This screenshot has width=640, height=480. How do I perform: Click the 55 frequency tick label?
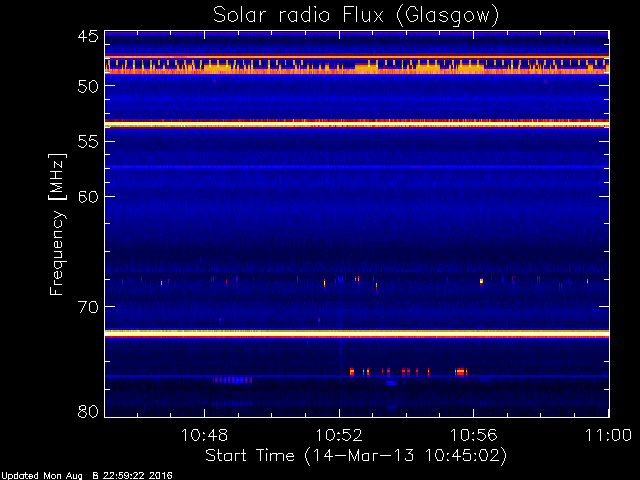(88, 142)
